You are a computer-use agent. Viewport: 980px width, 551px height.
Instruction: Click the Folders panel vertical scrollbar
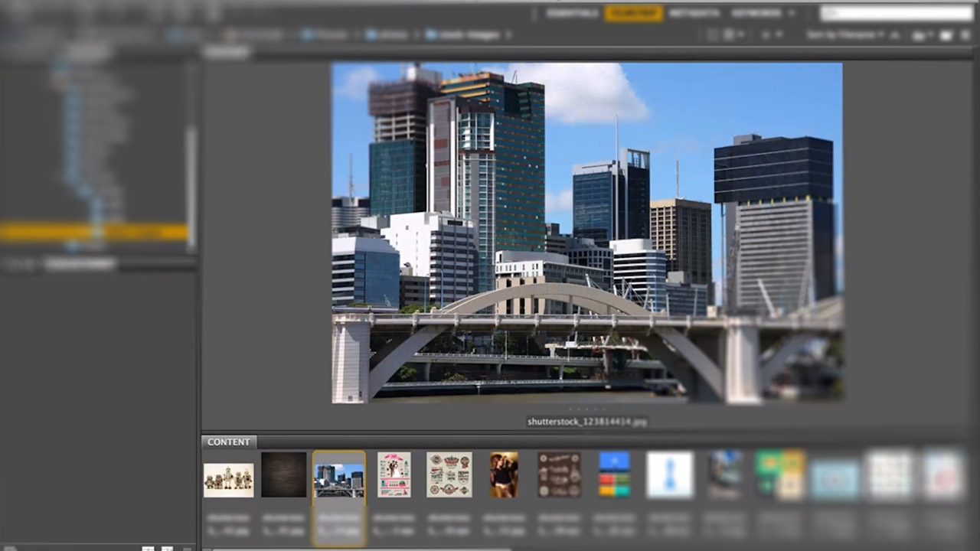point(191,176)
